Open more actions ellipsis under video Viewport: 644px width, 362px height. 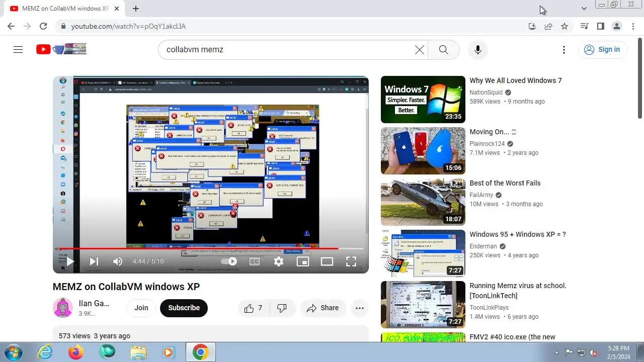(360, 308)
